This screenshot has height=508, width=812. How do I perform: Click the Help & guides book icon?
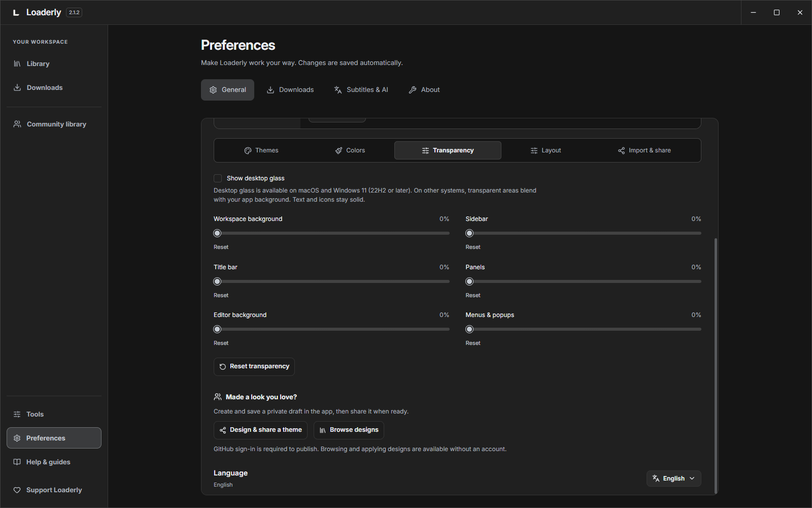(x=17, y=462)
